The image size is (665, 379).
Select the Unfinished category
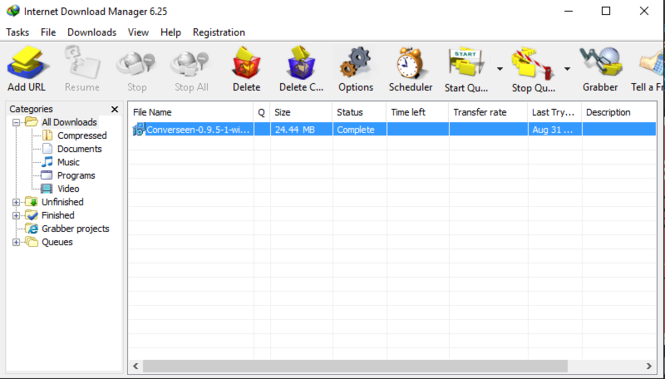[62, 202]
